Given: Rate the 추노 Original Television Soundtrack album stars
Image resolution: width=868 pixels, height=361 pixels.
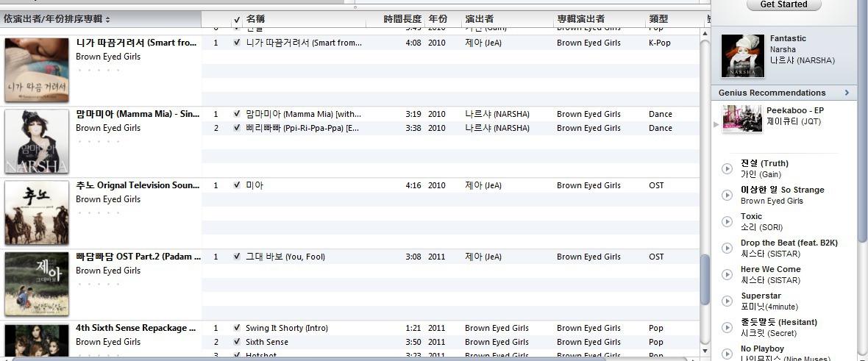Looking at the screenshot, I should coord(99,212).
